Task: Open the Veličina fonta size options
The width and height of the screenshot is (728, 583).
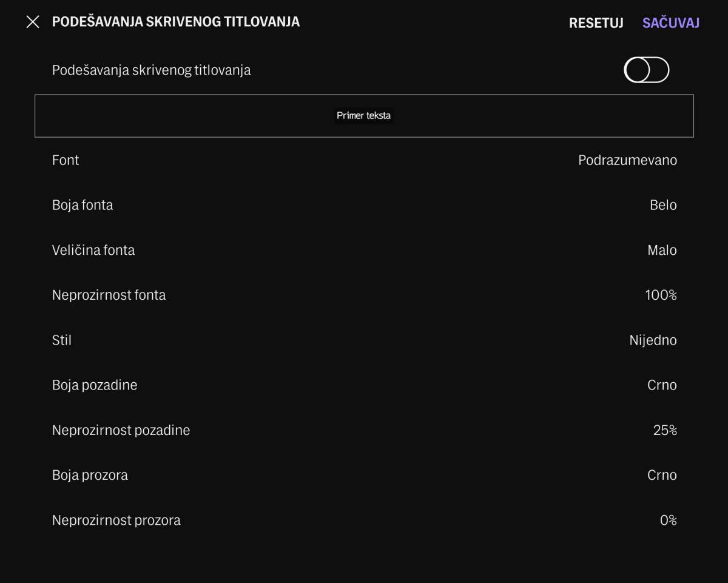Action: click(364, 250)
